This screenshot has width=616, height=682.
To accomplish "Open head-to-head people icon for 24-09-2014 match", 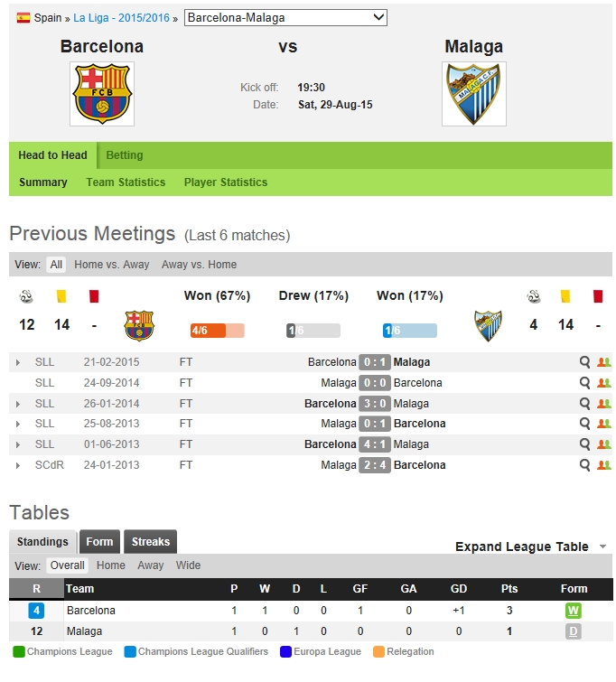I will pyautogui.click(x=604, y=383).
